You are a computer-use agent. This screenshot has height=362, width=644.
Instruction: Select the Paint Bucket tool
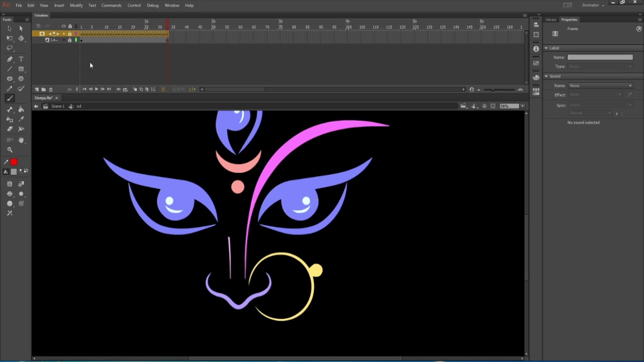pyautogui.click(x=21, y=109)
